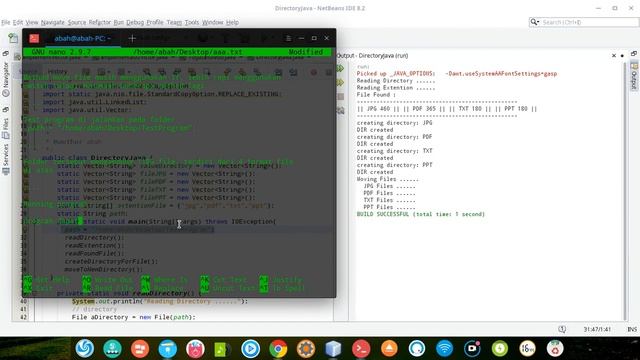The image size is (640, 360).
Task: Click the INS insert mode indicator
Action: 632,329
